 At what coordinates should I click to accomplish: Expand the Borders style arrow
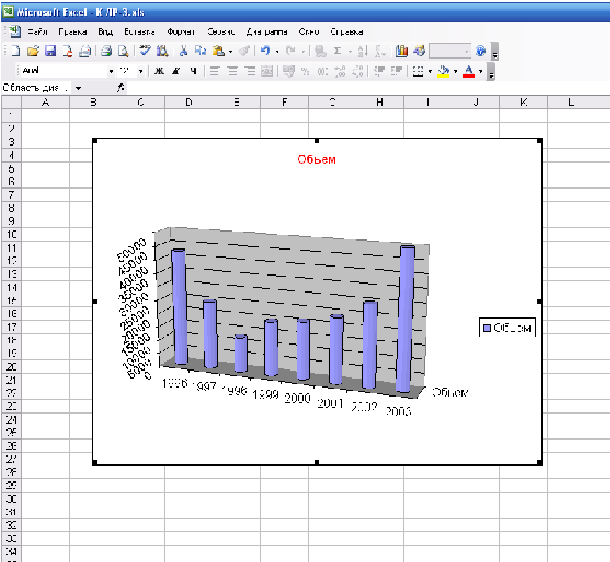click(x=430, y=72)
